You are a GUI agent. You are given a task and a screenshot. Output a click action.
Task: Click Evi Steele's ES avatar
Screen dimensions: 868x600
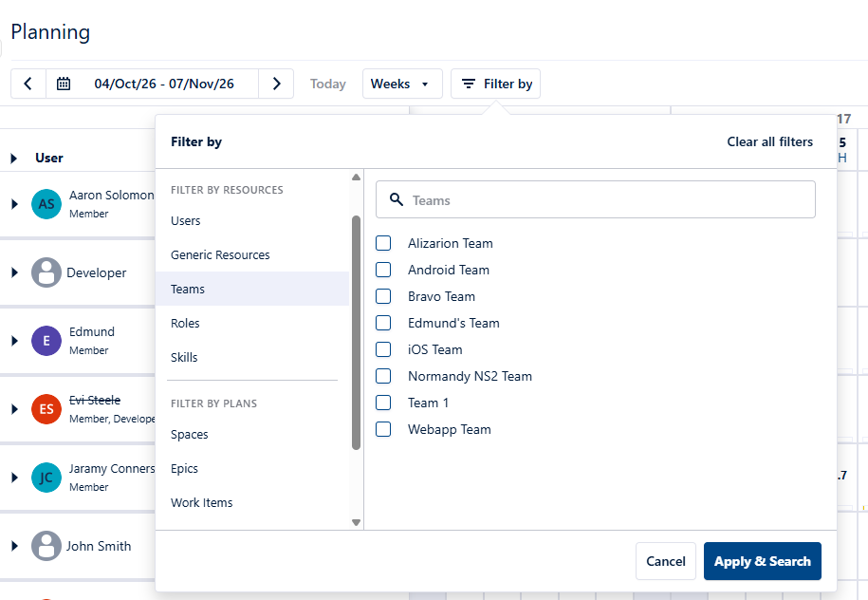[x=46, y=409]
